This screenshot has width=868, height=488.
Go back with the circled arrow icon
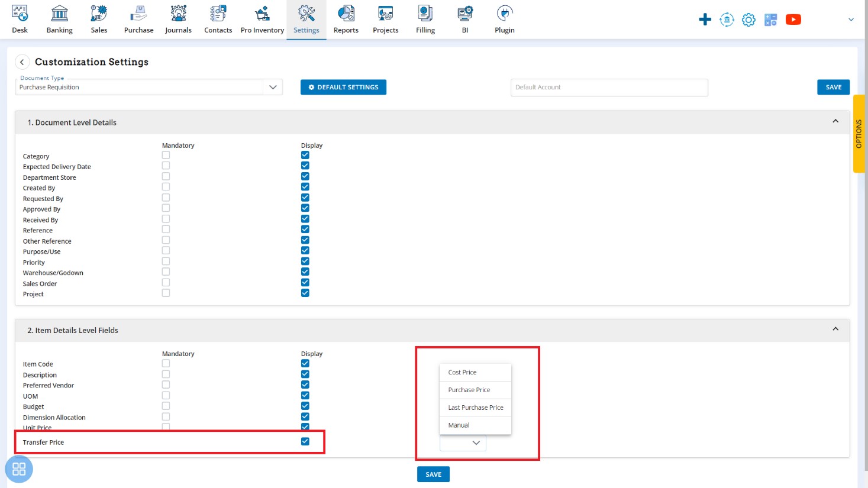22,62
